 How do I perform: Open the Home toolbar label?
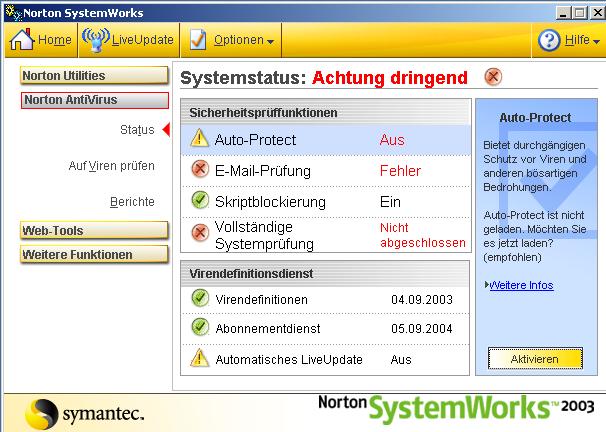click(54, 40)
